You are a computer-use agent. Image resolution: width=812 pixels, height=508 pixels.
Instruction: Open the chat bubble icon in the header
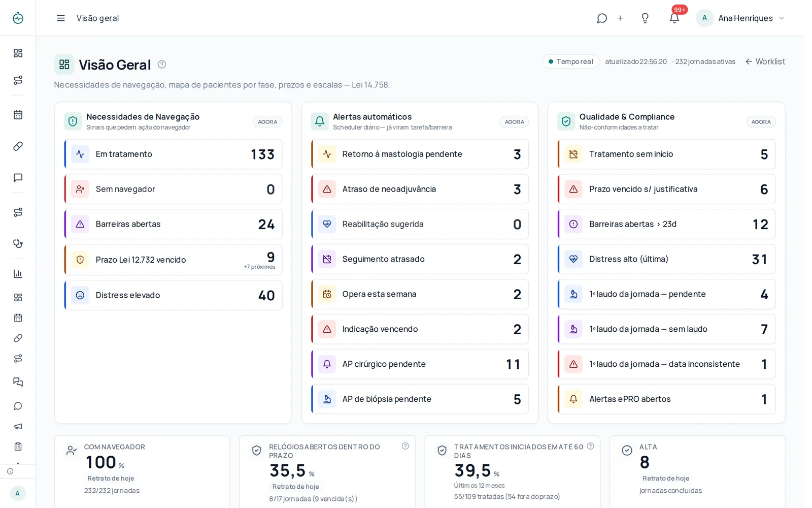(x=602, y=18)
